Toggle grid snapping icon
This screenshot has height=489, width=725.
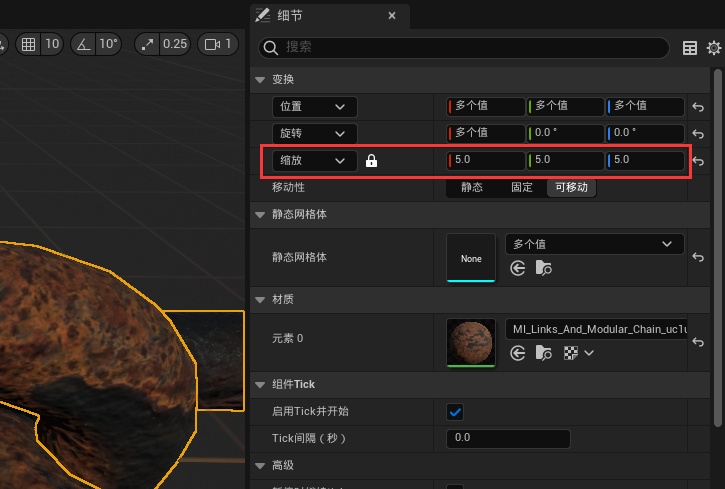pyautogui.click(x=28, y=44)
